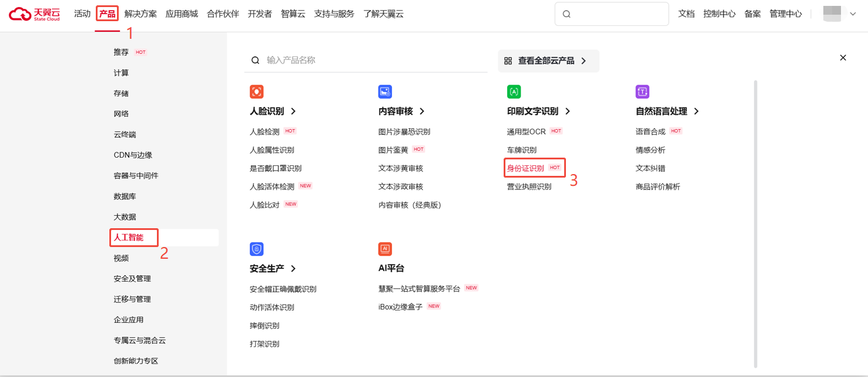This screenshot has height=377, width=868.
Task: Select 安全及管理 in the left category list
Action: 132,279
